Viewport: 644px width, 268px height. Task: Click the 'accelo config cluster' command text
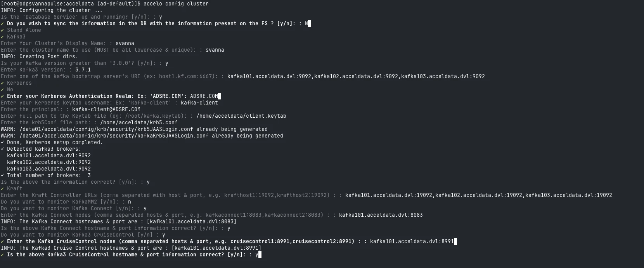click(x=176, y=3)
